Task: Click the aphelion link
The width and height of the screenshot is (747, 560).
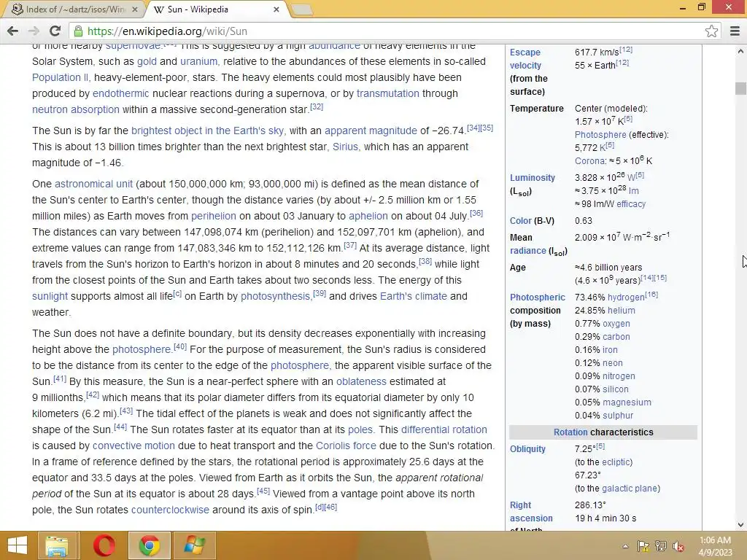Action: point(368,216)
